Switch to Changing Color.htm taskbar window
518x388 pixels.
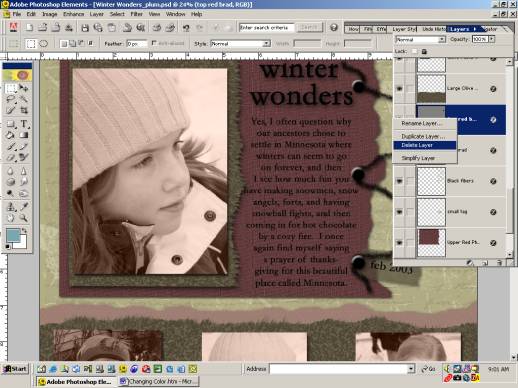(159, 381)
